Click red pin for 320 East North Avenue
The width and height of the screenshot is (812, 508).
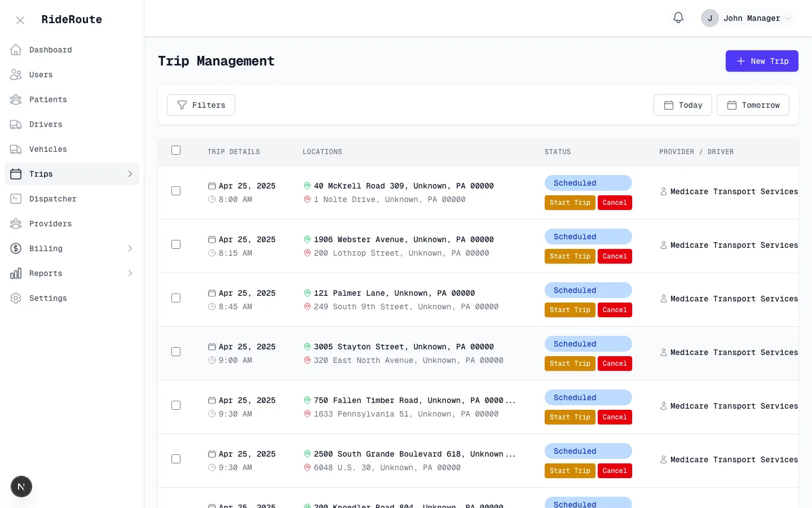(x=307, y=360)
